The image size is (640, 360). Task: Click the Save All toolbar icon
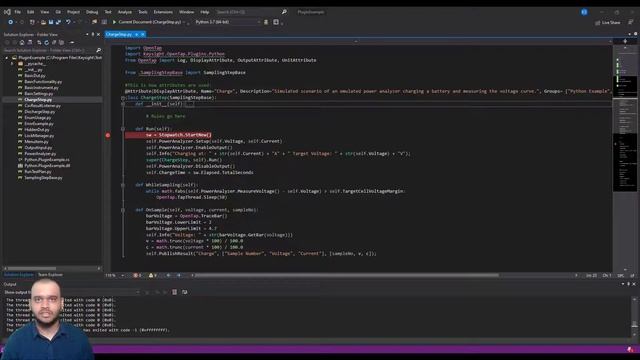pos(58,22)
